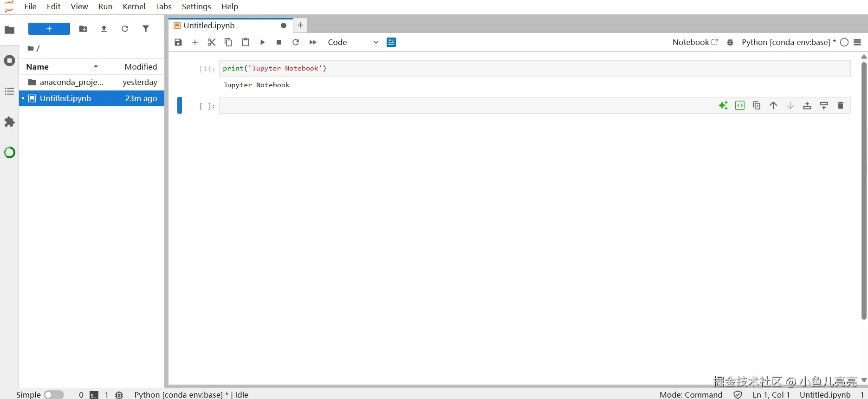Open the File Browser sidebar tab

9,30
